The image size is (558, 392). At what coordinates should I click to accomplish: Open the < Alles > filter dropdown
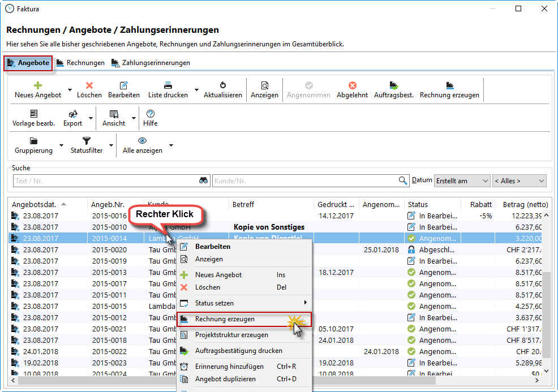[x=519, y=181]
